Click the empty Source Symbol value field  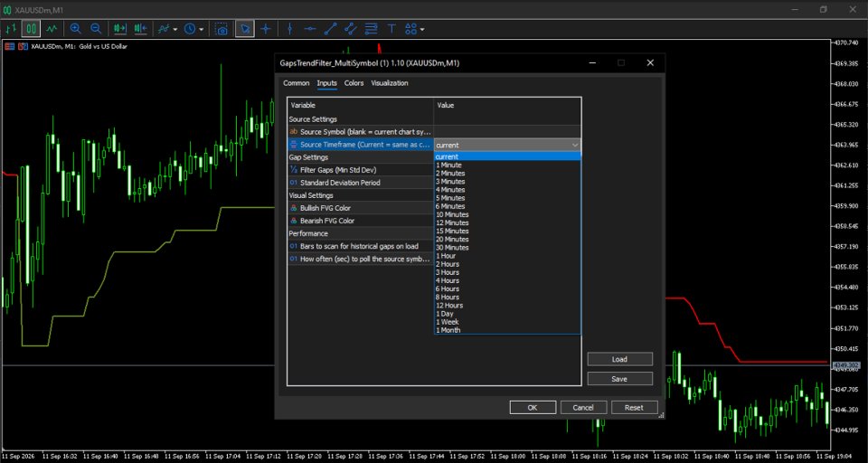pyautogui.click(x=507, y=132)
